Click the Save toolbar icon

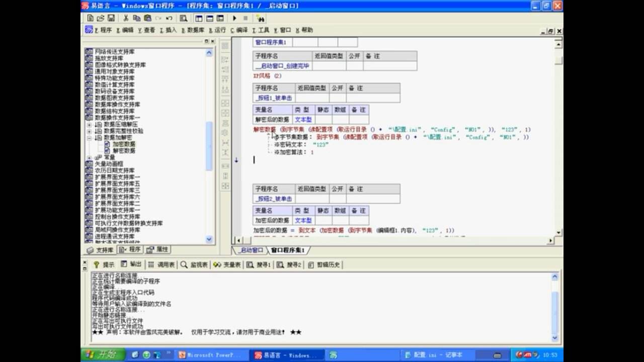tap(111, 18)
